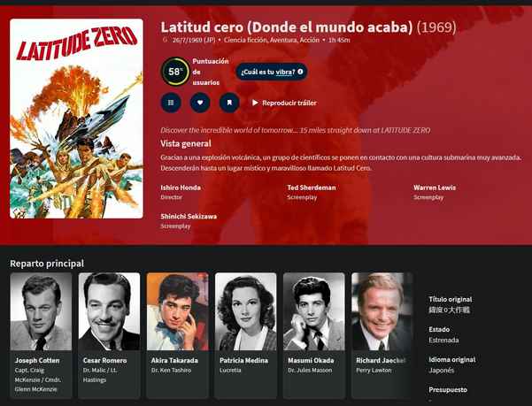Open Richard Jaeckel's cast card
The image size is (532, 406).
[382, 335]
